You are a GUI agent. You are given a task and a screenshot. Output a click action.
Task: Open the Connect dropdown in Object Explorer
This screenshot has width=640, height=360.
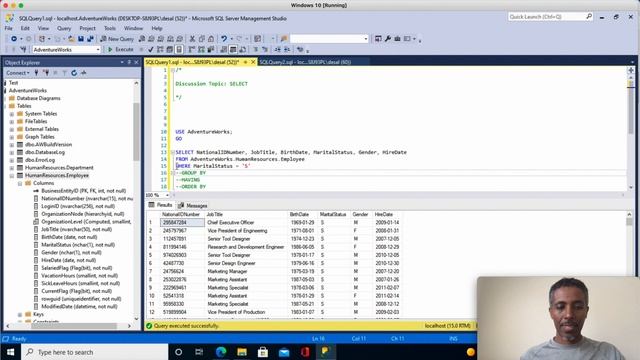click(x=18, y=73)
